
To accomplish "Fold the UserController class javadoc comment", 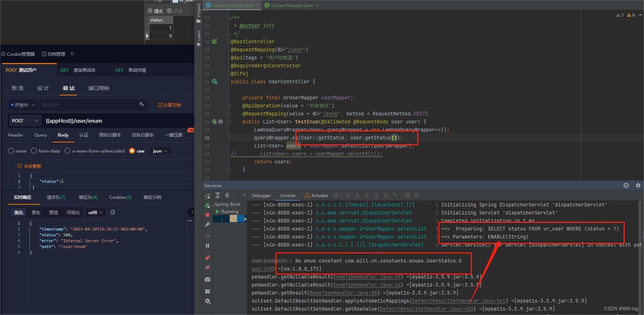I will [x=229, y=17].
